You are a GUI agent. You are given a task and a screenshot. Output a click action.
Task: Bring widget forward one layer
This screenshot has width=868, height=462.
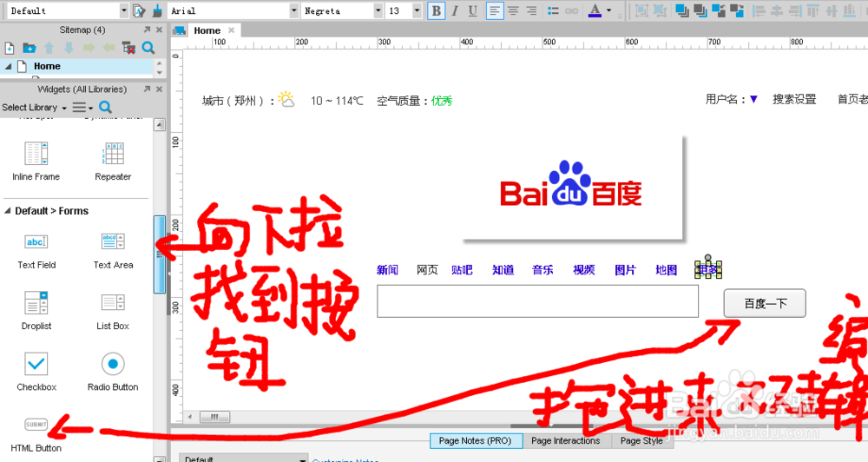(x=719, y=10)
